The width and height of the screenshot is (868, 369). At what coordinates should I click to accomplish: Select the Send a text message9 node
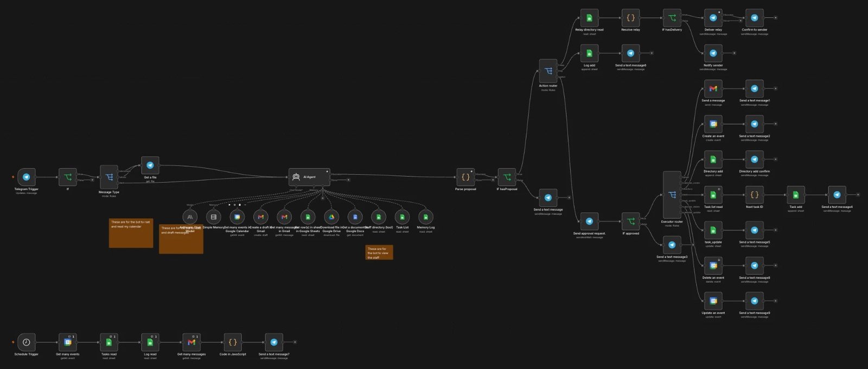[755, 301]
